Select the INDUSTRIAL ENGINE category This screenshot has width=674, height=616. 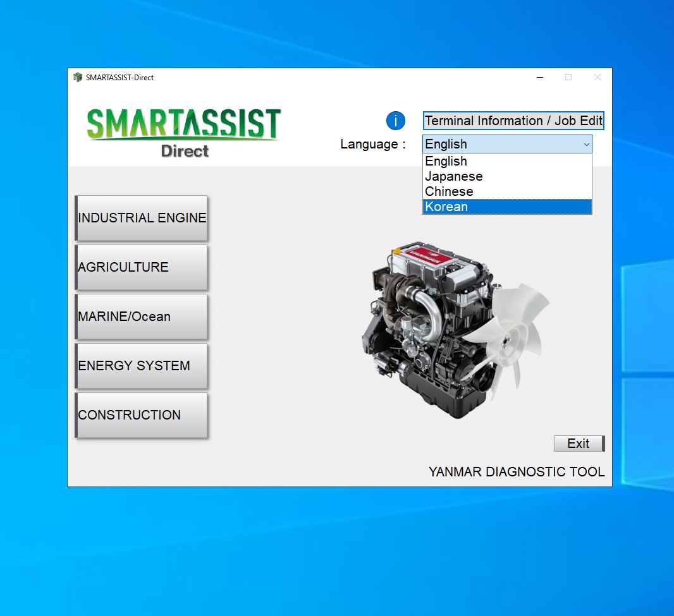[141, 218]
